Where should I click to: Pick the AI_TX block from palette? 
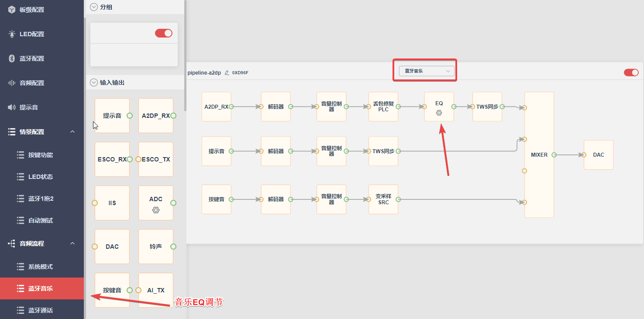[x=156, y=290]
